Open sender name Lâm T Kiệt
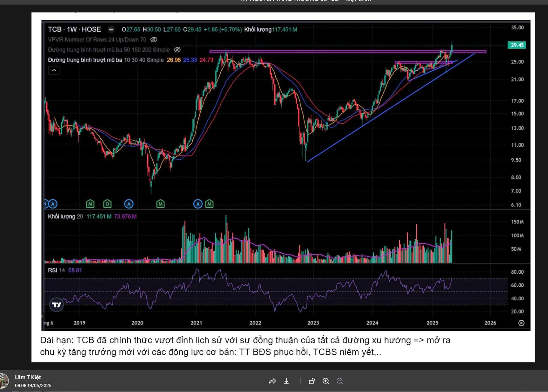548x392 pixels. point(28,377)
